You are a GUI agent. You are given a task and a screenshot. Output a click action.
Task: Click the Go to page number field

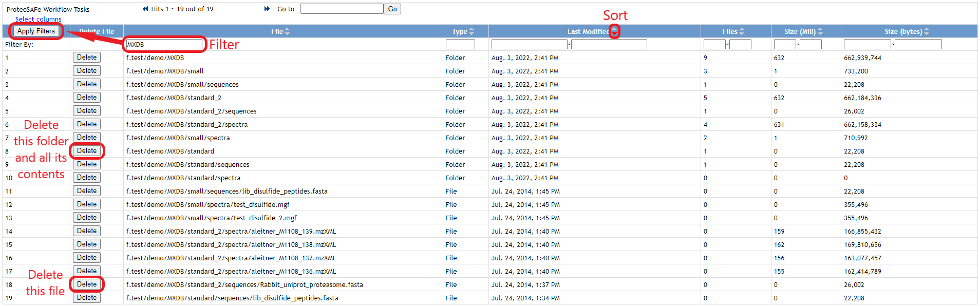(x=342, y=9)
